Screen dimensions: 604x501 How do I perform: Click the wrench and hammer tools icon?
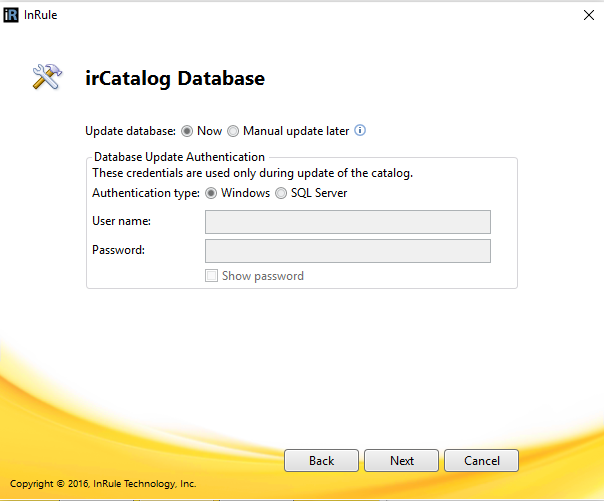[47, 78]
